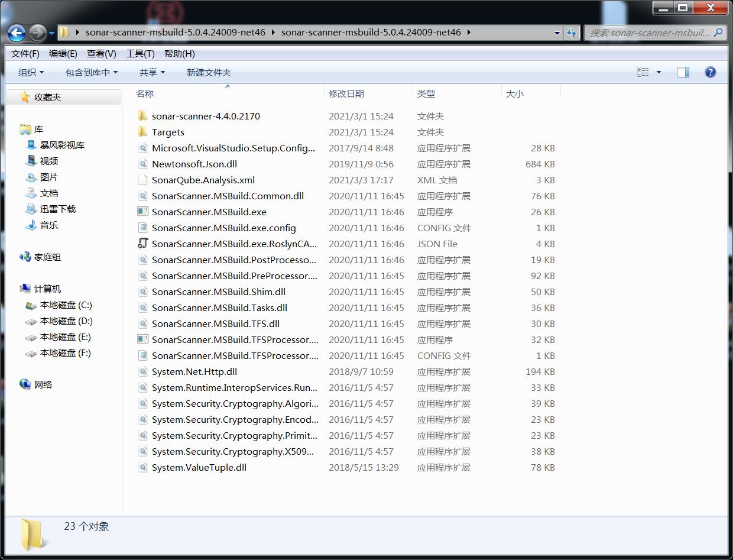The height and width of the screenshot is (560, 733).
Task: Sort by 修改日期 column header
Action: point(346,93)
